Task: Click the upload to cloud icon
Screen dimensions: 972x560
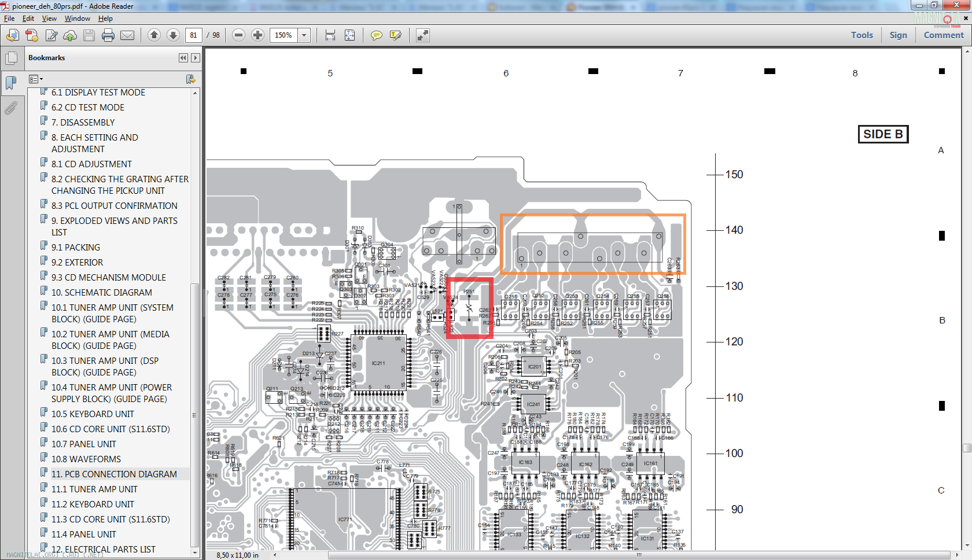Action: (x=70, y=35)
